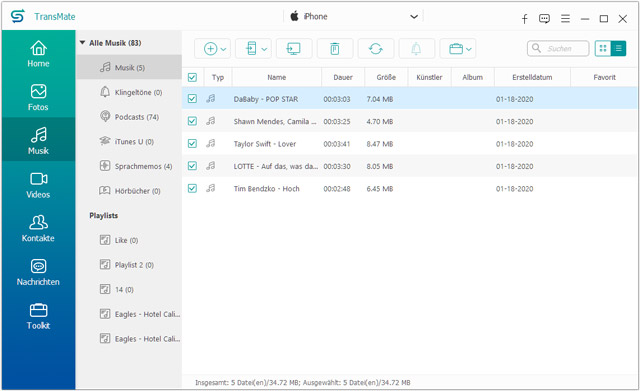Select Hörbücher (0) category

click(x=130, y=191)
